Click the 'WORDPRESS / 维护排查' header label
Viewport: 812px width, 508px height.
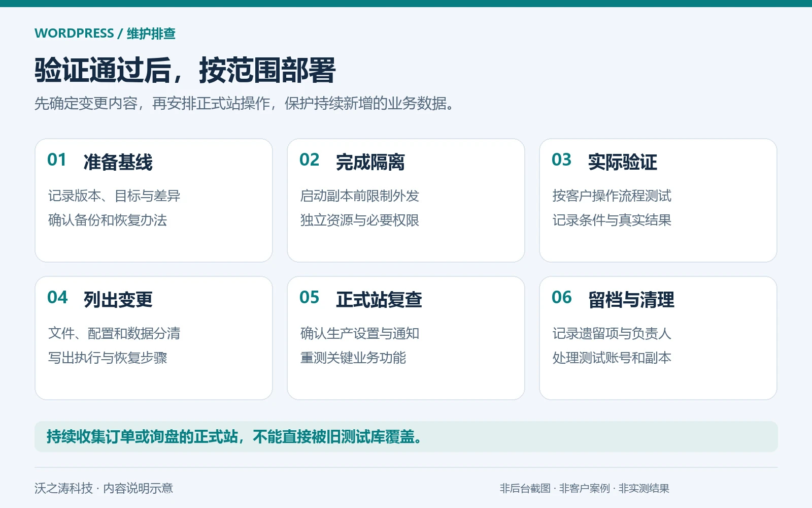pyautogui.click(x=105, y=34)
